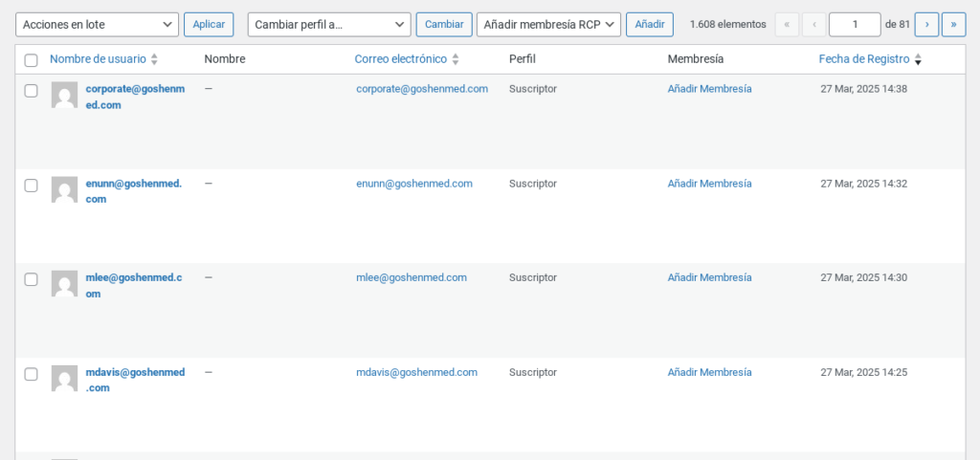Viewport: 980px width, 460px height.
Task: Open username link mlee@goshenmed.com
Action: 134,285
